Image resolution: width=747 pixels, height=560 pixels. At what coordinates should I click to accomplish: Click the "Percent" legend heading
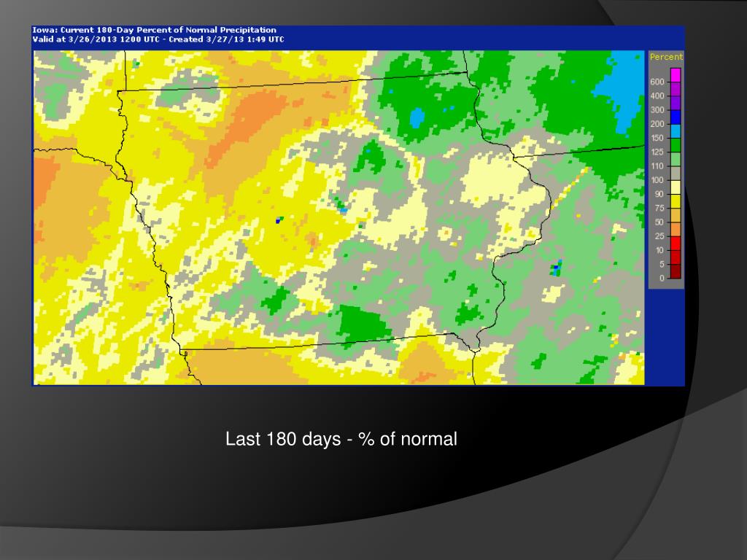click(x=666, y=57)
